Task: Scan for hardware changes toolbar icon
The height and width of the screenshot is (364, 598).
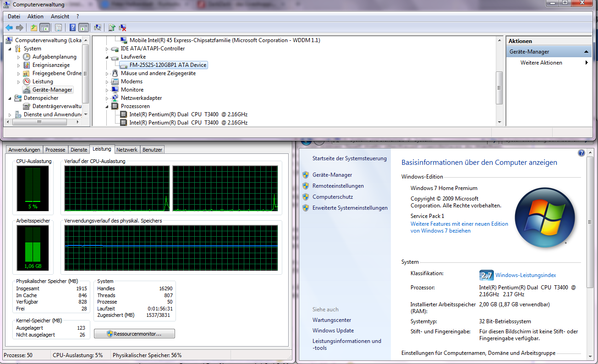Action: pyautogui.click(x=97, y=27)
